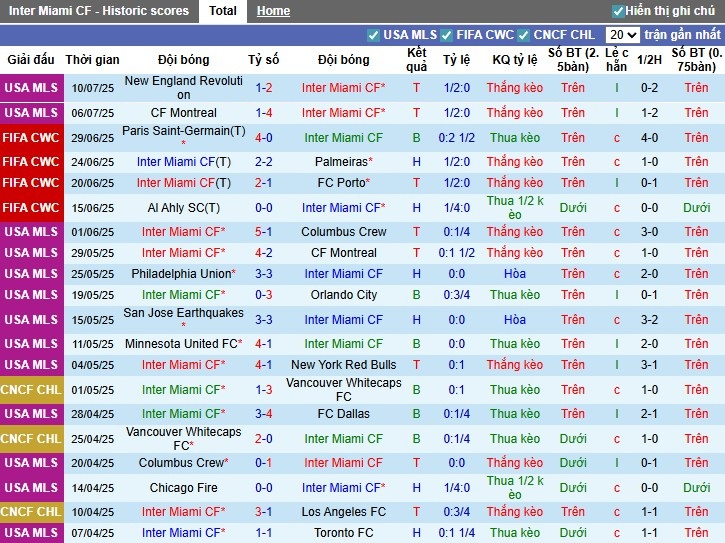Viewport: 725px width, 543px height.
Task: Open the 1-4 score versus CF Montreal
Action: (264, 112)
